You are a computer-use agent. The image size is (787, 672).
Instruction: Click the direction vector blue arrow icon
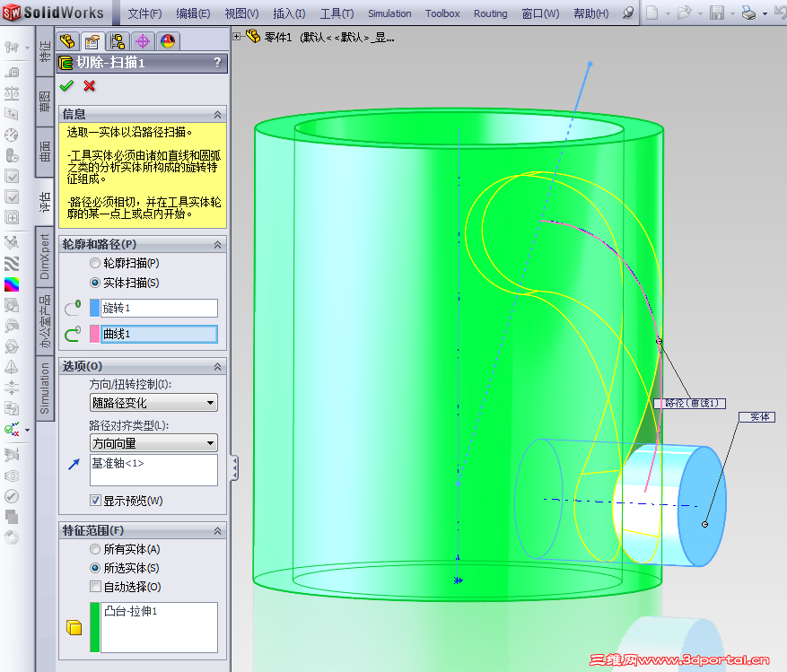pyautogui.click(x=74, y=464)
